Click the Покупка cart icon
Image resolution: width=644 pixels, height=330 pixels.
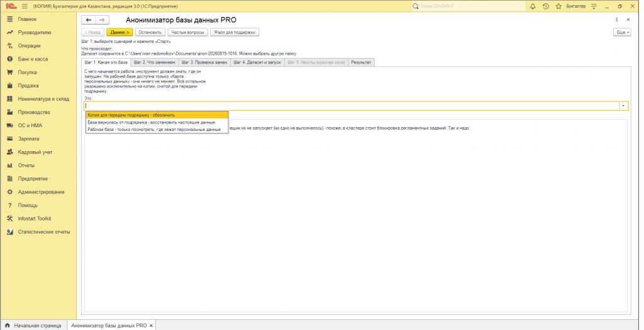pos(10,72)
